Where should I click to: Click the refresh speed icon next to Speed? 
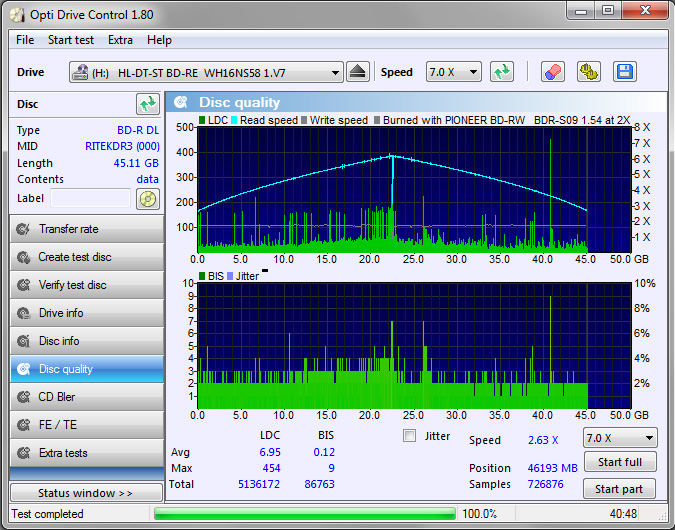(502, 72)
